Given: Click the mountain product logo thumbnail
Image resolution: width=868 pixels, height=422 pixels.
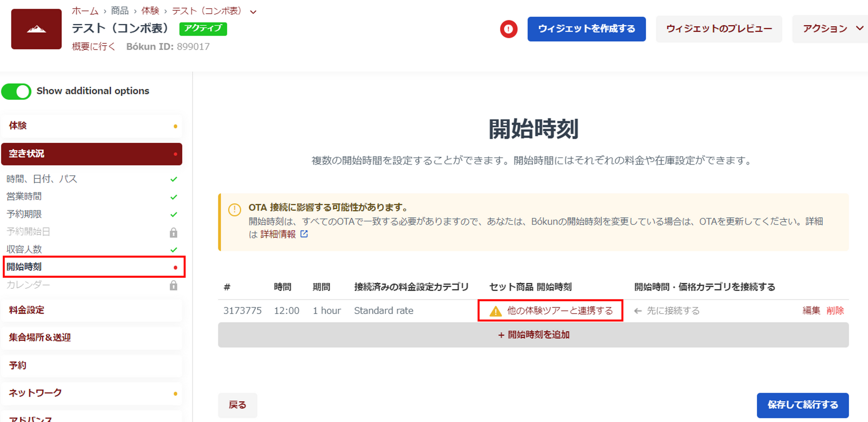Looking at the screenshot, I should click(x=36, y=29).
